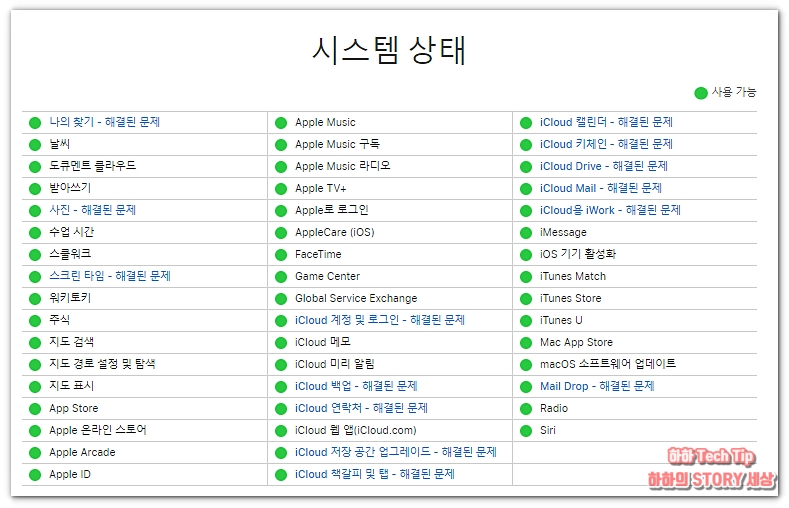789x508 pixels.
Task: Open iCloud 책갈피 및 탭 resolved link
Action: pos(375,474)
